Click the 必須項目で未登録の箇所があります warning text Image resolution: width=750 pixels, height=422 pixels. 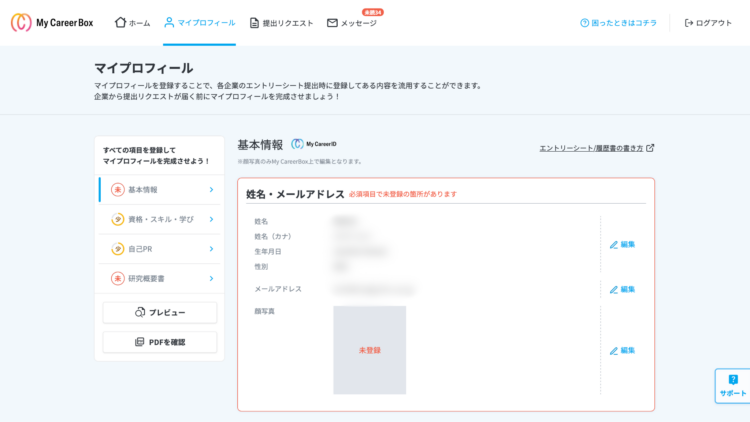point(403,194)
